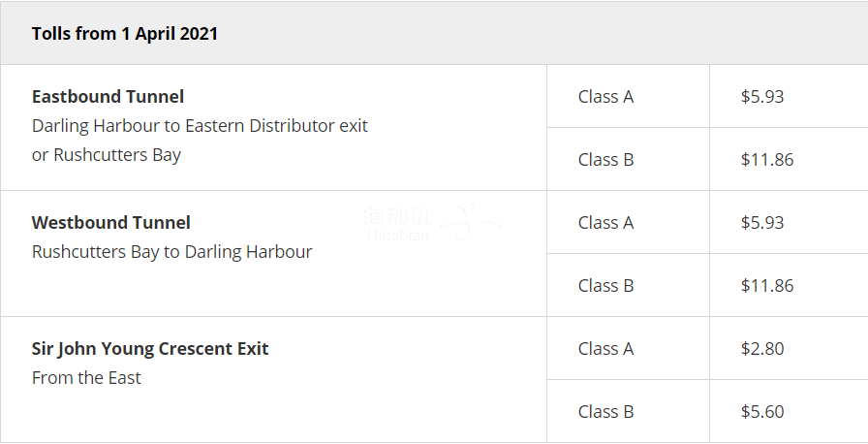Select Class A cell for Eastbound Tunnel
This screenshot has height=444, width=868.
605,97
